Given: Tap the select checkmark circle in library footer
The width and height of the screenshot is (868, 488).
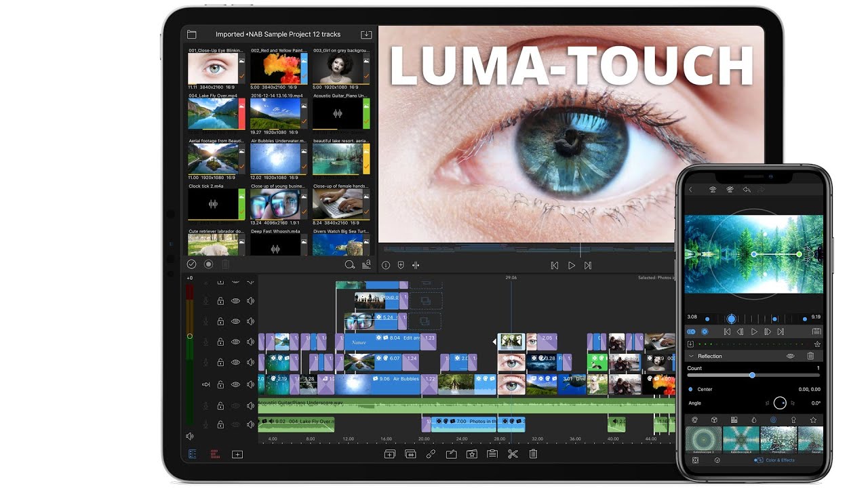Looking at the screenshot, I should (x=192, y=264).
